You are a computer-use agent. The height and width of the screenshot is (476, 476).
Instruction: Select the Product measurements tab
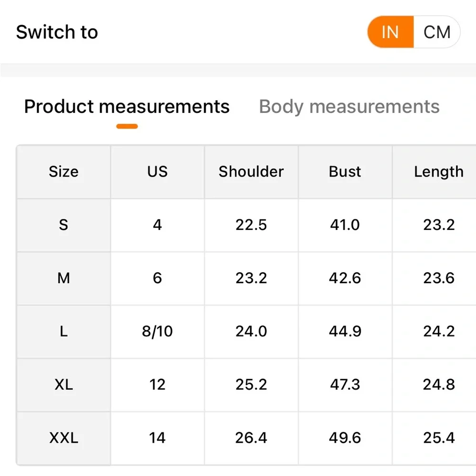[x=127, y=107]
